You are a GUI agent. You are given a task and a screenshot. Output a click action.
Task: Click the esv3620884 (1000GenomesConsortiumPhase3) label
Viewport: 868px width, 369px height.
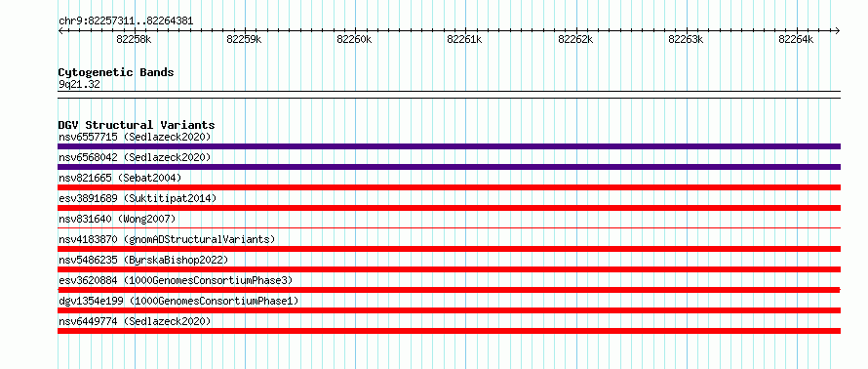click(x=176, y=280)
